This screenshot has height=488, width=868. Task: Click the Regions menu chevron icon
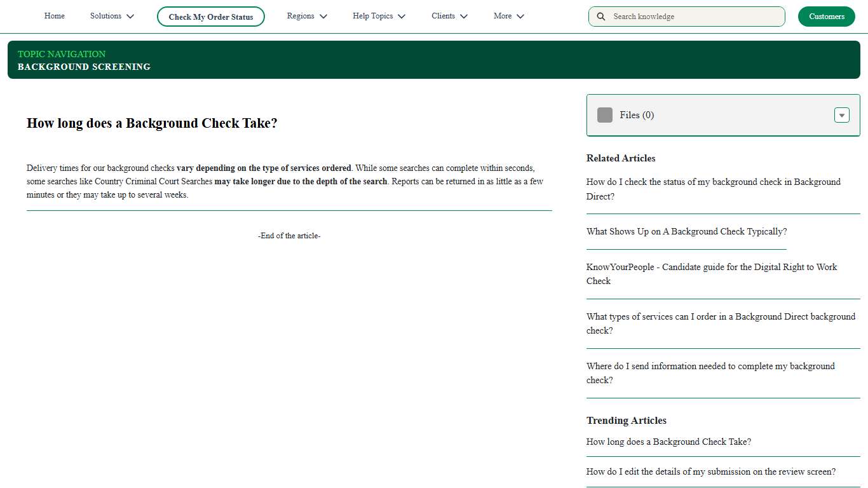324,16
